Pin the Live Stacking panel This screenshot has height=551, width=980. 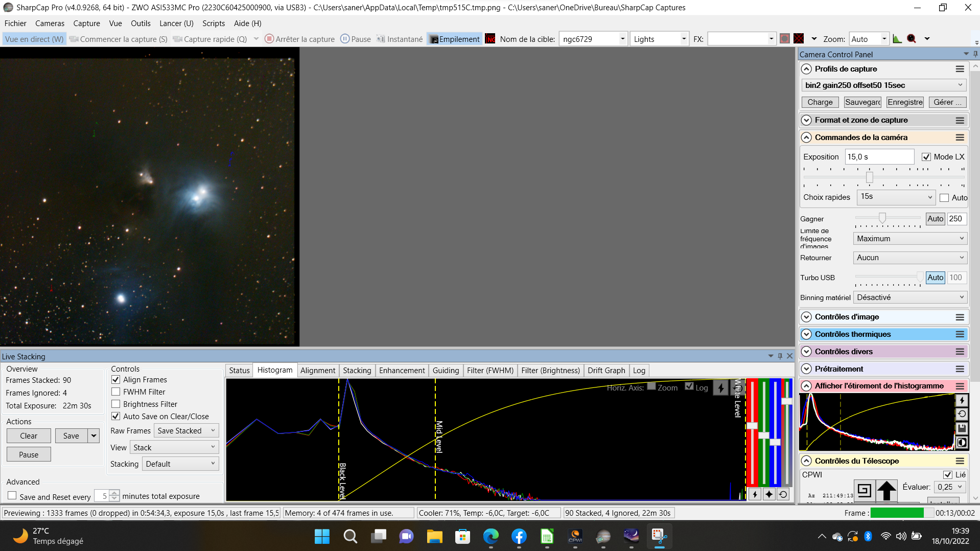(x=780, y=356)
